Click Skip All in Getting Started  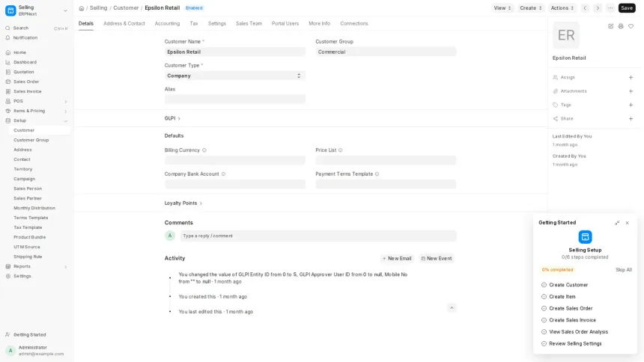pos(624,270)
